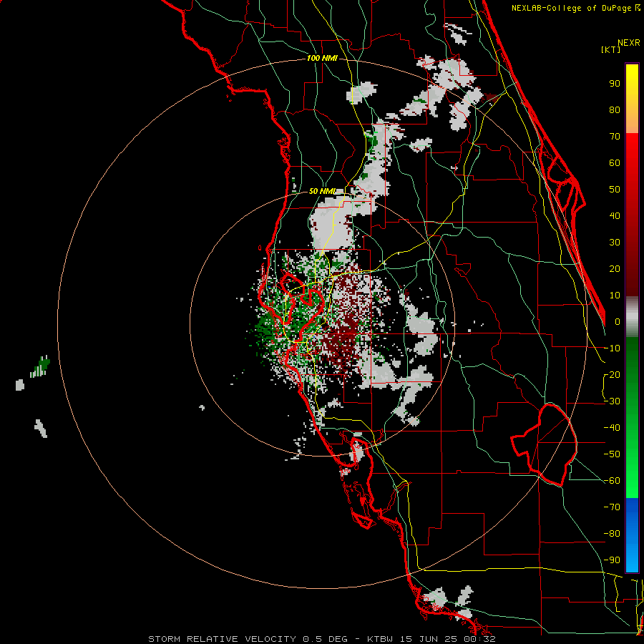Click the 100 NMI range ring label
The height and width of the screenshot is (644, 644).
(x=322, y=58)
